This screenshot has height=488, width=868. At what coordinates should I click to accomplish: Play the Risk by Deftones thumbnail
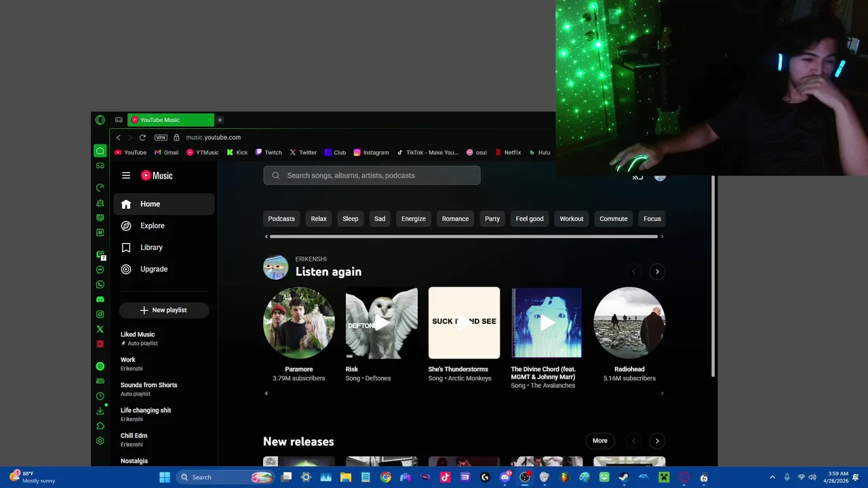[x=382, y=323]
